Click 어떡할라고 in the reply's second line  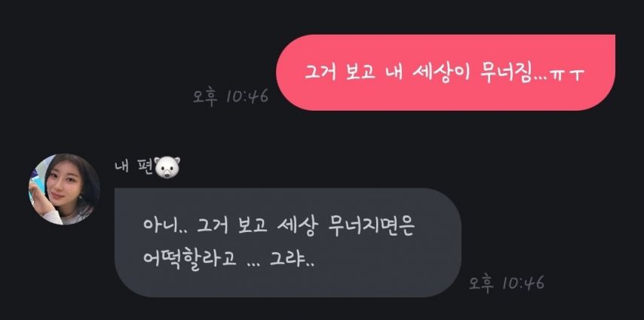point(190,258)
